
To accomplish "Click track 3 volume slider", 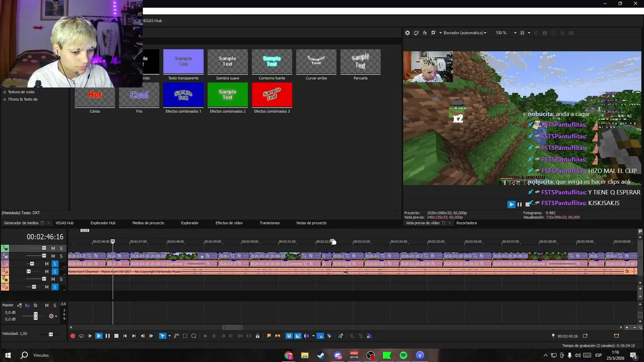I will pyautogui.click(x=32, y=264).
